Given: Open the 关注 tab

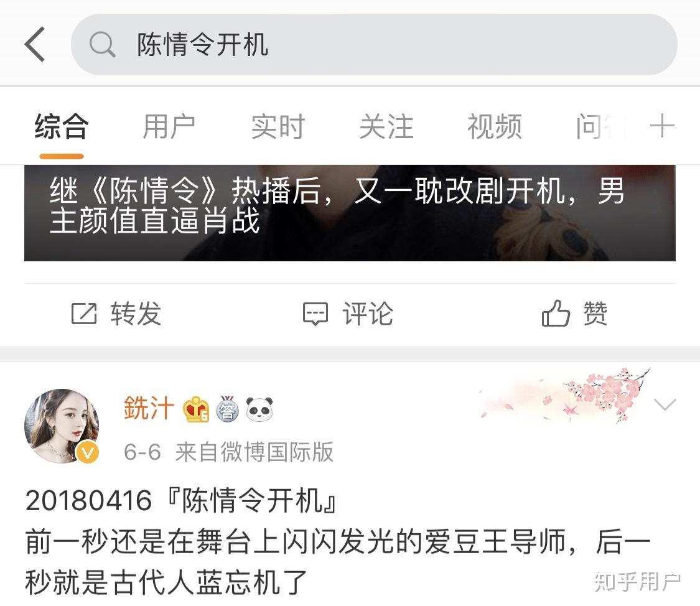Looking at the screenshot, I should 386,126.
